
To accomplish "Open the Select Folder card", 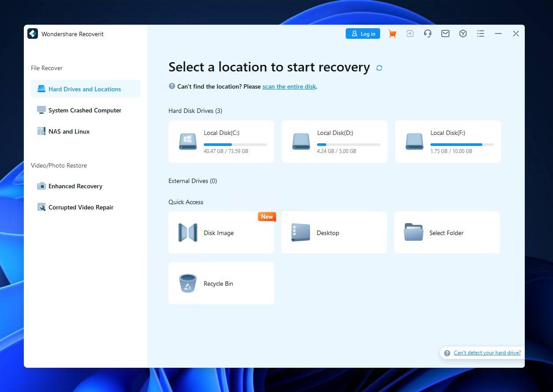I will pos(447,232).
